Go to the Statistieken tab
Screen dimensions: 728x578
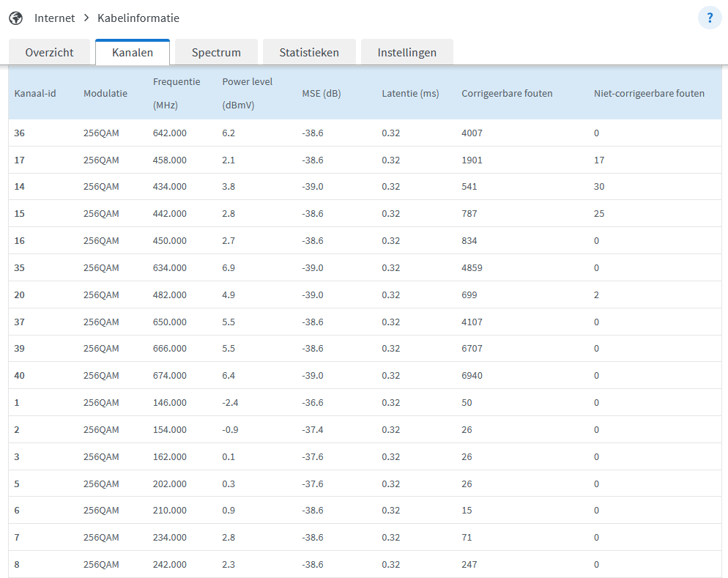point(309,53)
